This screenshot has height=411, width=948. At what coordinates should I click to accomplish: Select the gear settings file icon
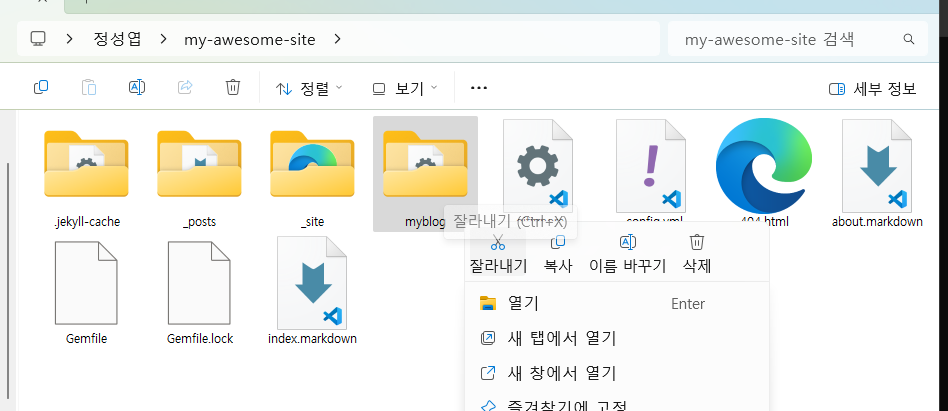coord(538,164)
